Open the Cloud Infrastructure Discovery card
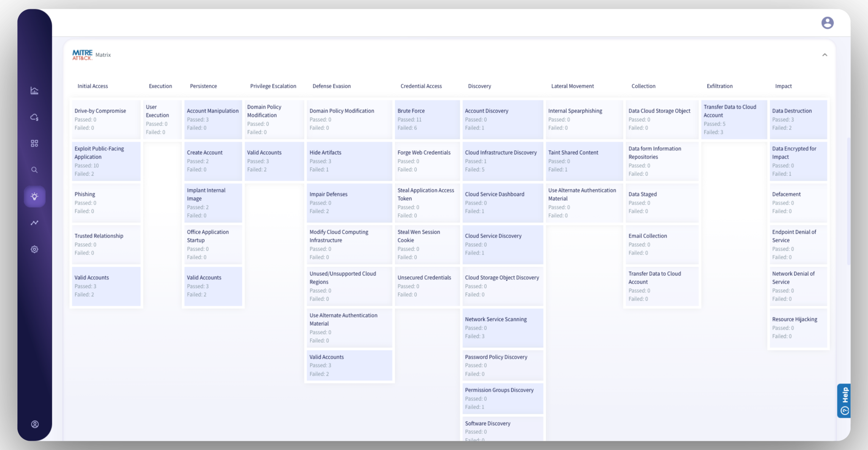Image resolution: width=868 pixels, height=450 pixels. point(503,161)
